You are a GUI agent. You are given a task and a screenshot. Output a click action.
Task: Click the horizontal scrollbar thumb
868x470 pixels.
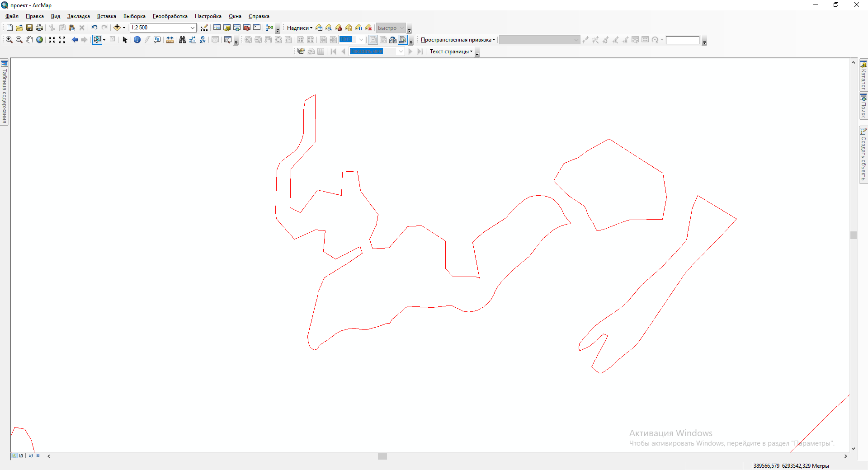click(x=382, y=456)
